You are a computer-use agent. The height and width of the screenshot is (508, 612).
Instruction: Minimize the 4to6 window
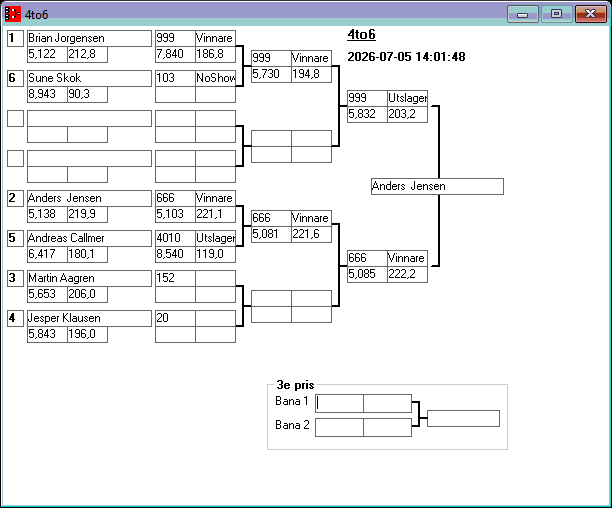pyautogui.click(x=523, y=14)
